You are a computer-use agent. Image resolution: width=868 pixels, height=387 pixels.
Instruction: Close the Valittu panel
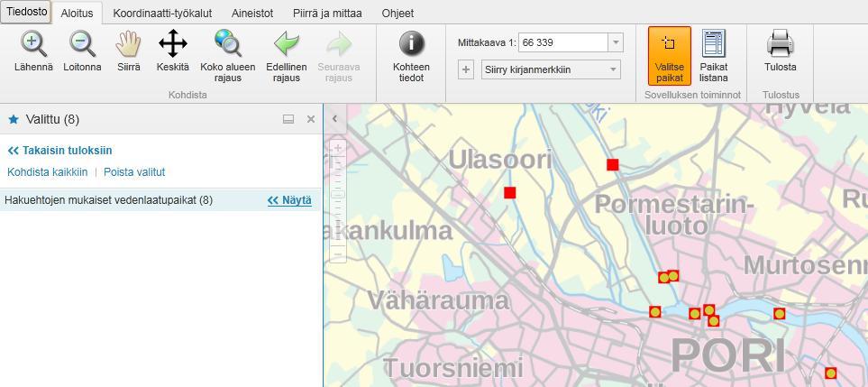point(311,119)
